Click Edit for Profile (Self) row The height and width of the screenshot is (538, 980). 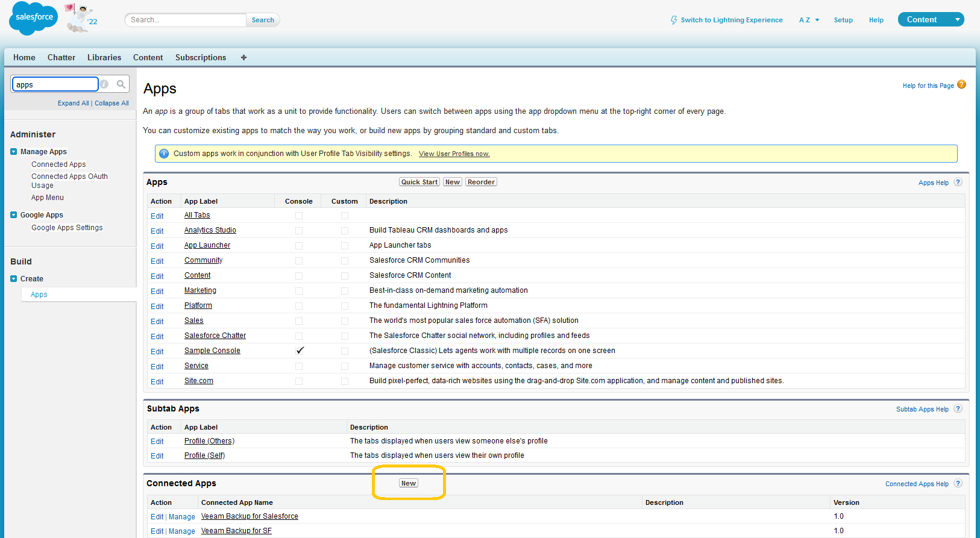[157, 456]
